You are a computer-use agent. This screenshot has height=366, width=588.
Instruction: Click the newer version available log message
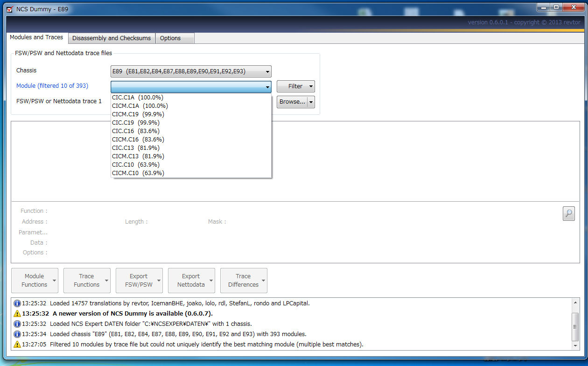click(133, 314)
